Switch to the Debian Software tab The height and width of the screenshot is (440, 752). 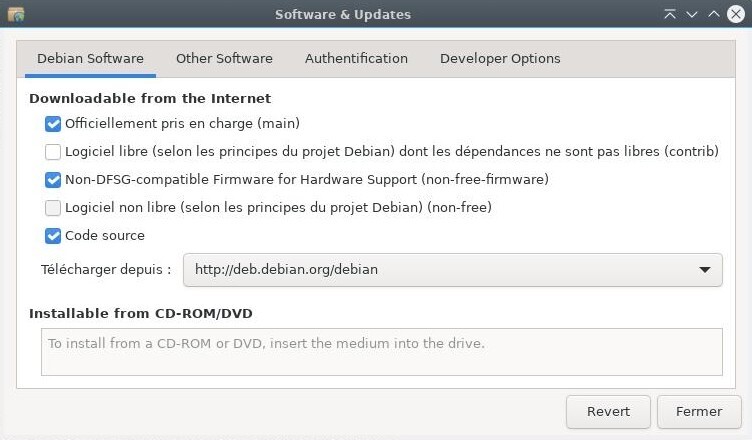pyautogui.click(x=90, y=59)
